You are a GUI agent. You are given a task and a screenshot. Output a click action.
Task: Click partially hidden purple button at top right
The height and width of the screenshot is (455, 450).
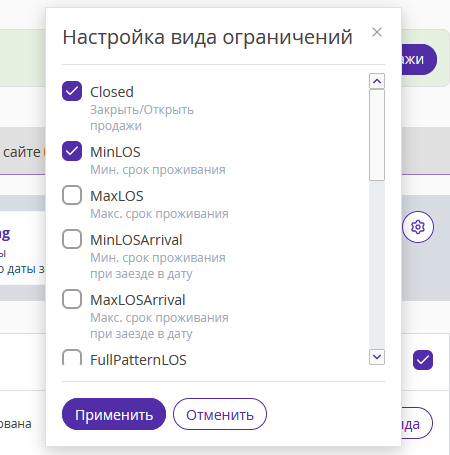click(x=419, y=59)
